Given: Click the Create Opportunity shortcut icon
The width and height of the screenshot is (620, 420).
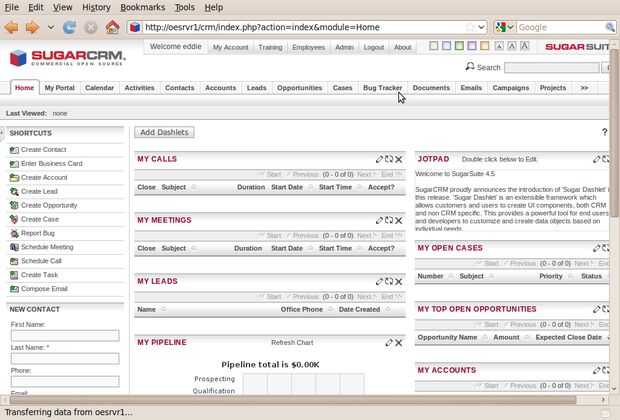Looking at the screenshot, I should pos(14,205).
